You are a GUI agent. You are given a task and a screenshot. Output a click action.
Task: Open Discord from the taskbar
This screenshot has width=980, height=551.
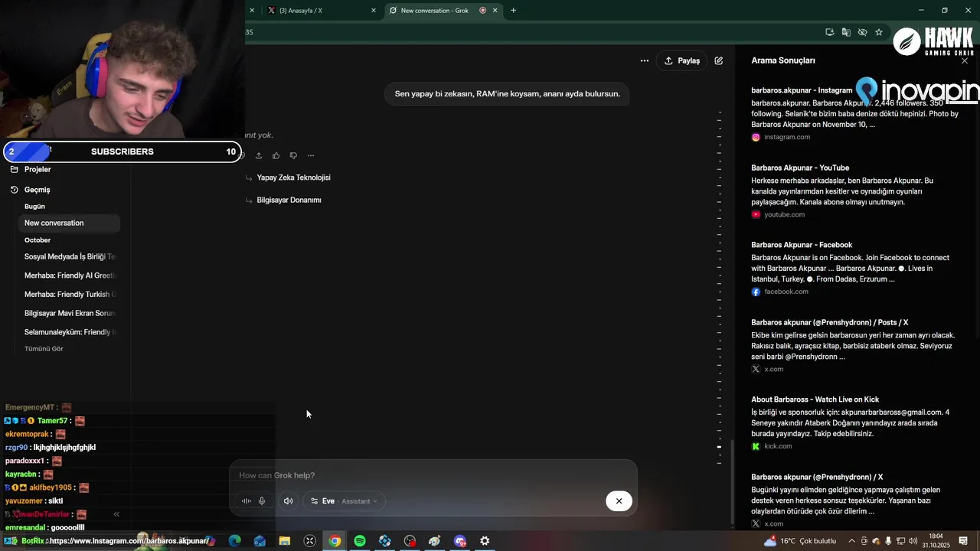point(460,541)
